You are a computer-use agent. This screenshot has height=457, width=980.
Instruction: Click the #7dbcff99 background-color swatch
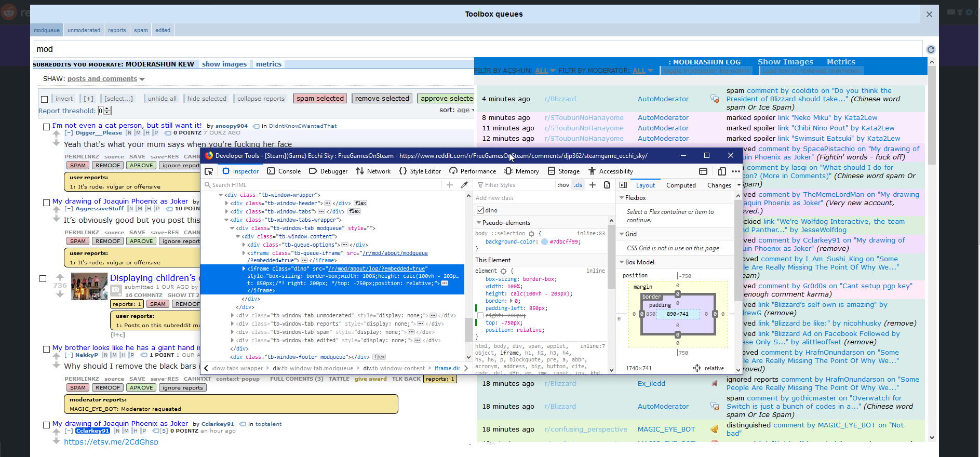(544, 242)
